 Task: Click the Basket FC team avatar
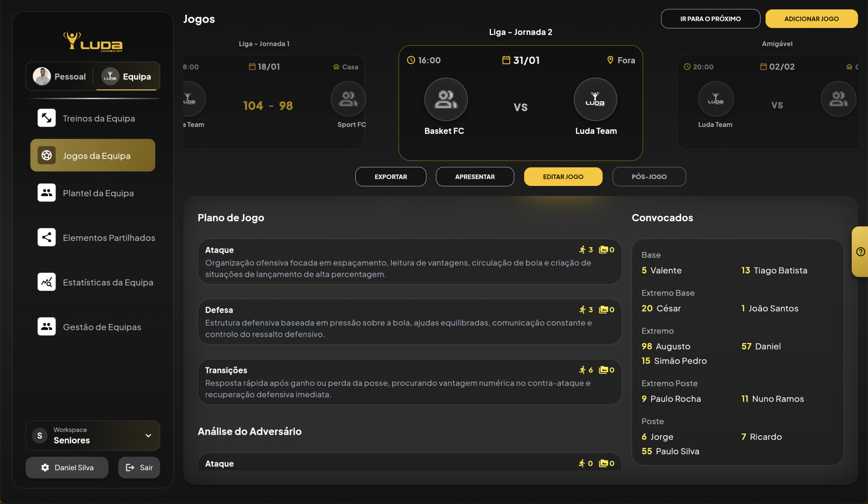(446, 100)
